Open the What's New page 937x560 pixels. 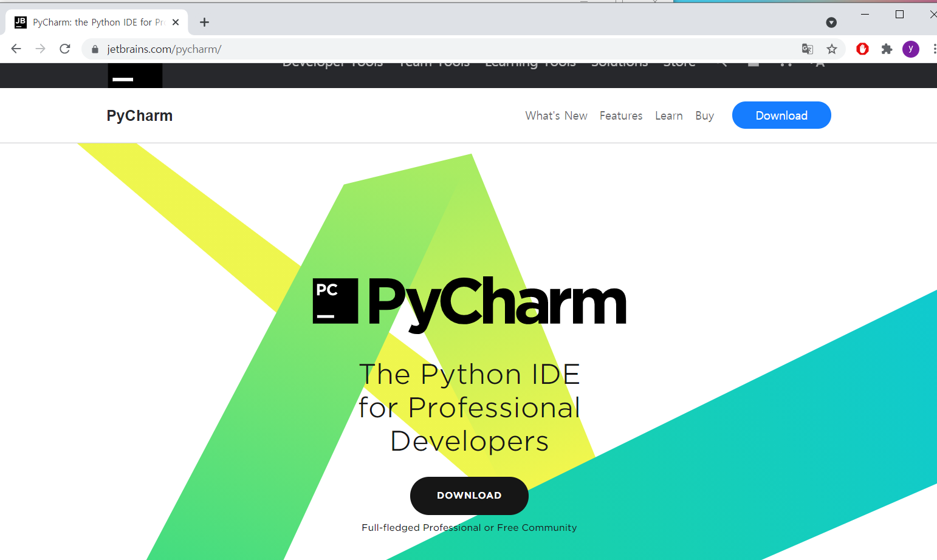pyautogui.click(x=556, y=115)
